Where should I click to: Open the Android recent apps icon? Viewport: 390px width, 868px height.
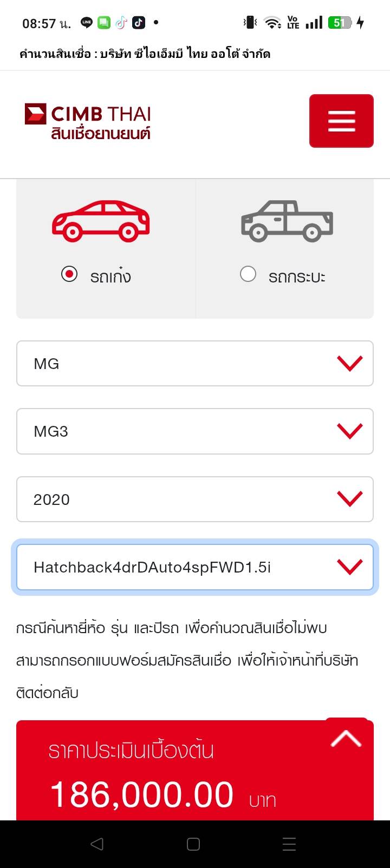click(x=289, y=844)
